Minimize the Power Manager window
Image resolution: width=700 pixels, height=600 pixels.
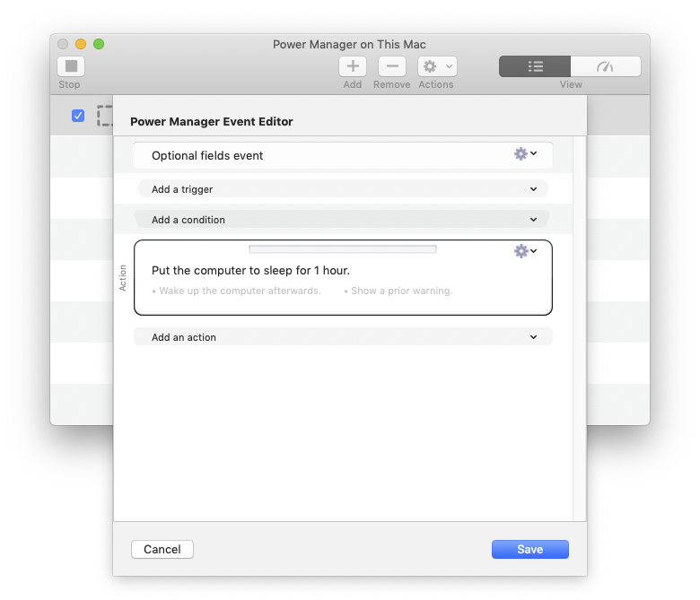[x=81, y=44]
